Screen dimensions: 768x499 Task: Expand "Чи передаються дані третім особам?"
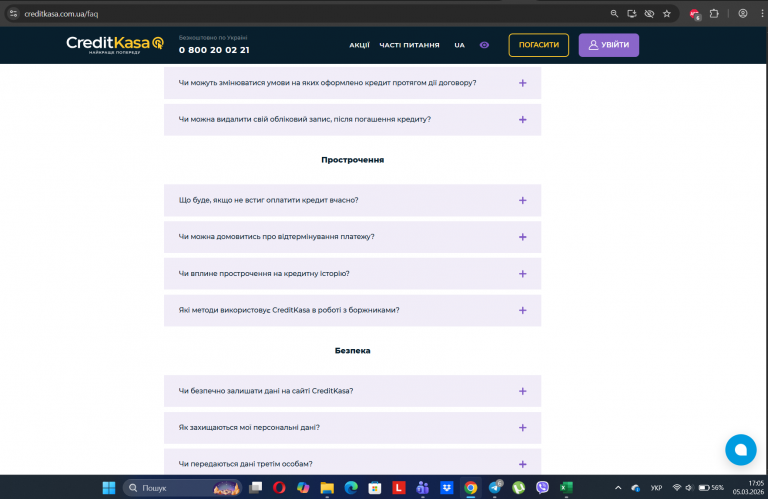click(x=352, y=462)
